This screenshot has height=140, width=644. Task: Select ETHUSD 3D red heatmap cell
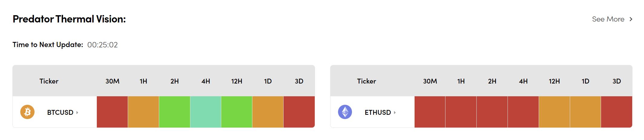(x=616, y=112)
